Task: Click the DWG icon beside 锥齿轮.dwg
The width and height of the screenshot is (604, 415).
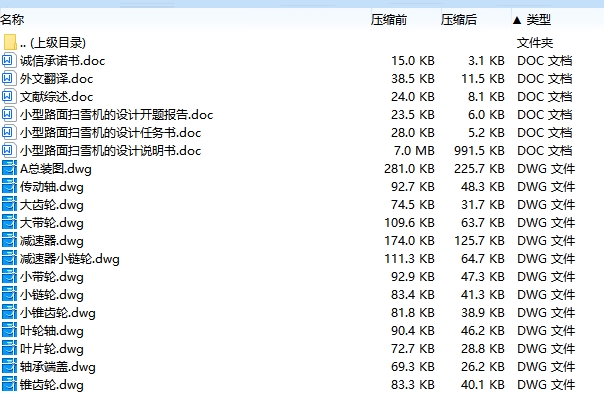Action: coord(9,384)
